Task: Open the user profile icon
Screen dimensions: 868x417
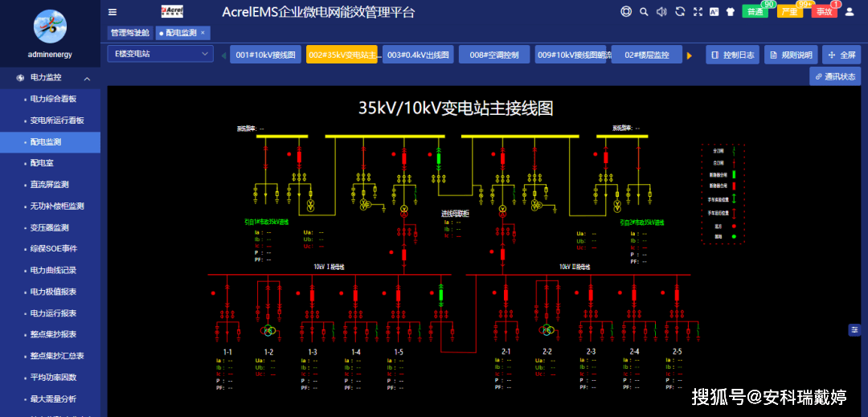Action: pos(850,11)
